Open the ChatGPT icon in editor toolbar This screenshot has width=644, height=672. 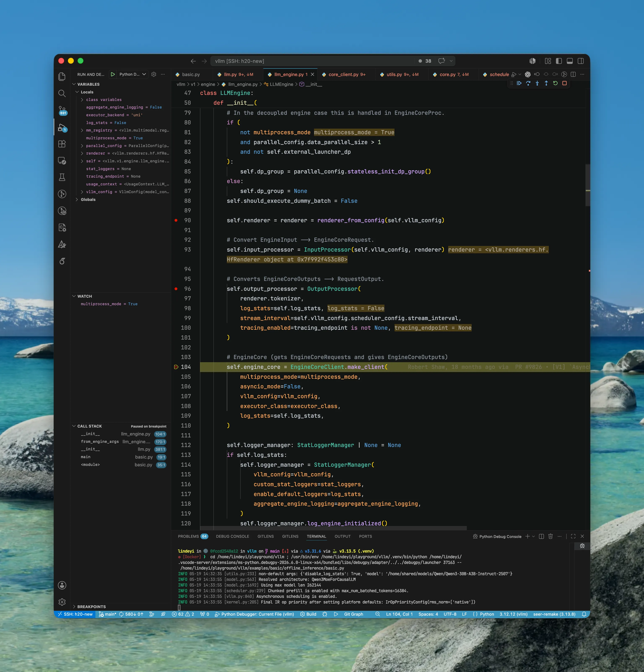click(528, 74)
